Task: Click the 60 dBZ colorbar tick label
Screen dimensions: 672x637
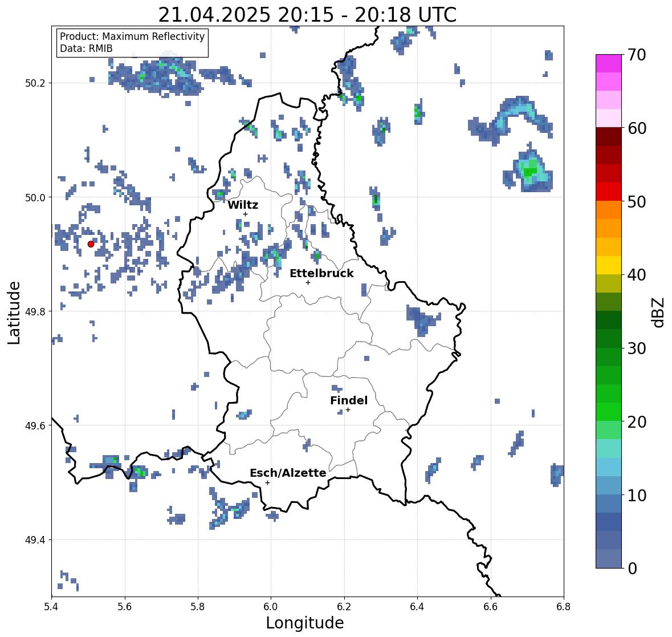Action: [637, 128]
